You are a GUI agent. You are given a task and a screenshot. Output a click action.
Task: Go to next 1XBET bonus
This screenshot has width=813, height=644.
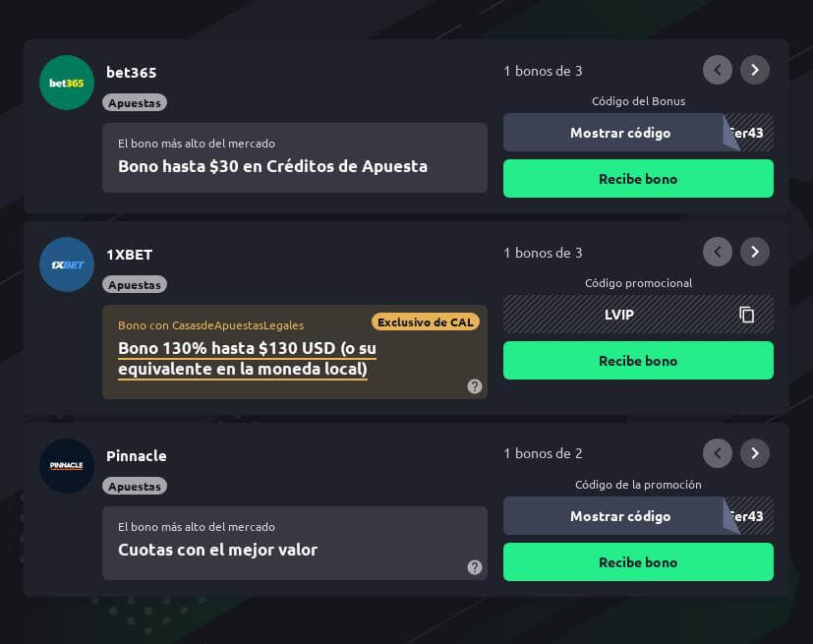[755, 252]
